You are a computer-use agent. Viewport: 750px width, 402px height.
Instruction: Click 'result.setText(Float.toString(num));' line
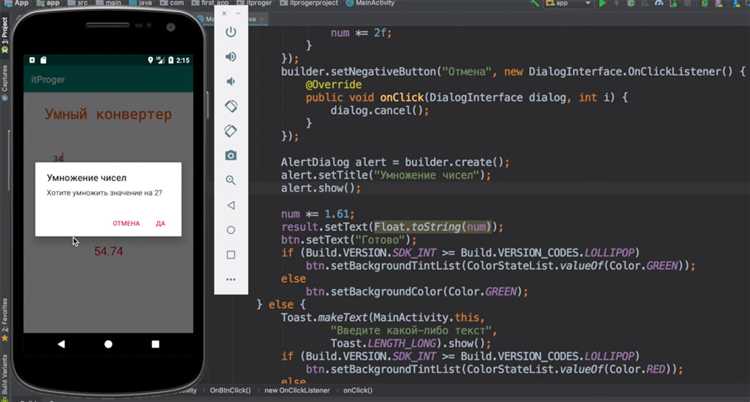[392, 227]
